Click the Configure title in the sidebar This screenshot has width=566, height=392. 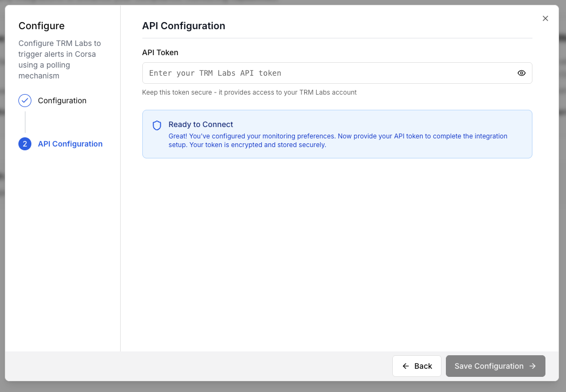tap(42, 25)
